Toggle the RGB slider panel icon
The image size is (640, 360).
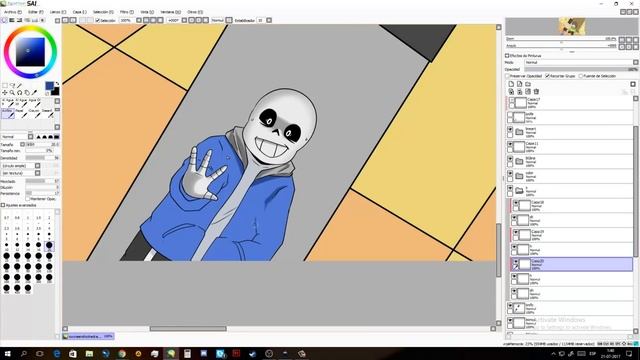click(x=12, y=20)
